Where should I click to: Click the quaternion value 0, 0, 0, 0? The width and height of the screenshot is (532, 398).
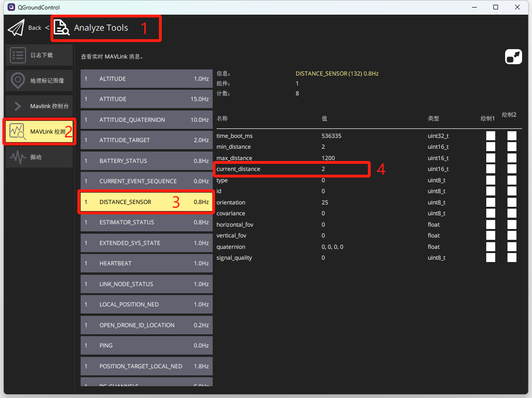click(332, 247)
